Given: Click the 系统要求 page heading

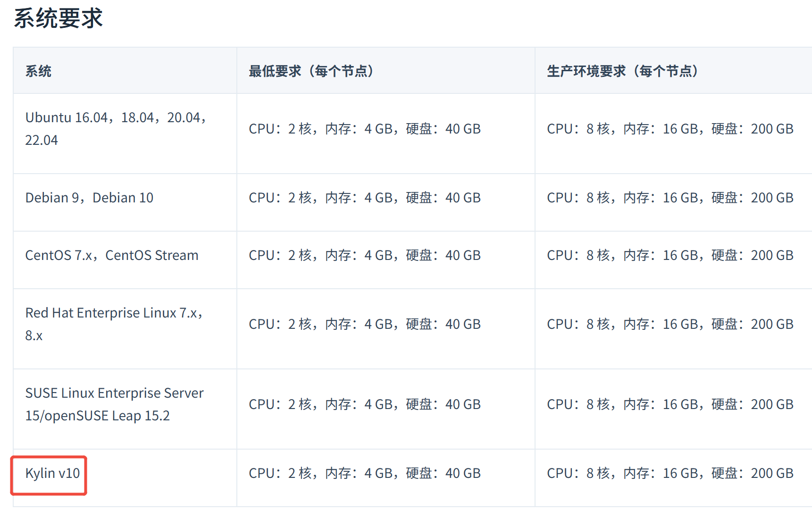Looking at the screenshot, I should pyautogui.click(x=58, y=19).
